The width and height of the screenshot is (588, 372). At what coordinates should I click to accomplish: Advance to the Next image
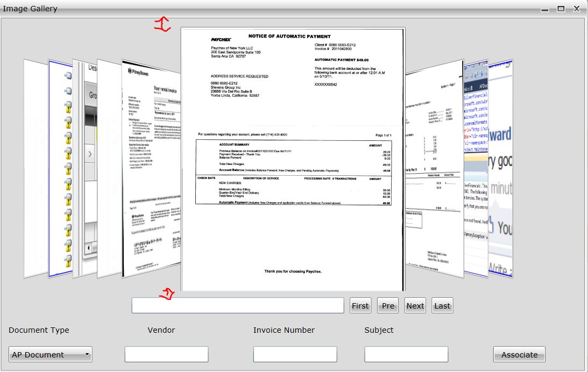pyautogui.click(x=415, y=306)
